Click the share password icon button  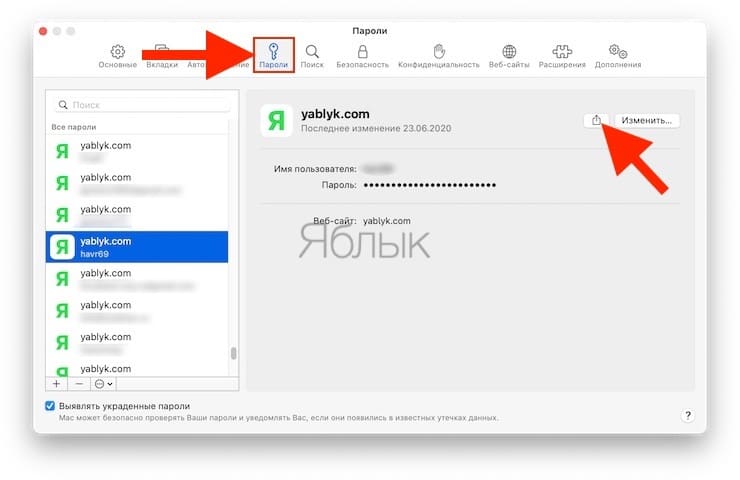click(x=596, y=120)
